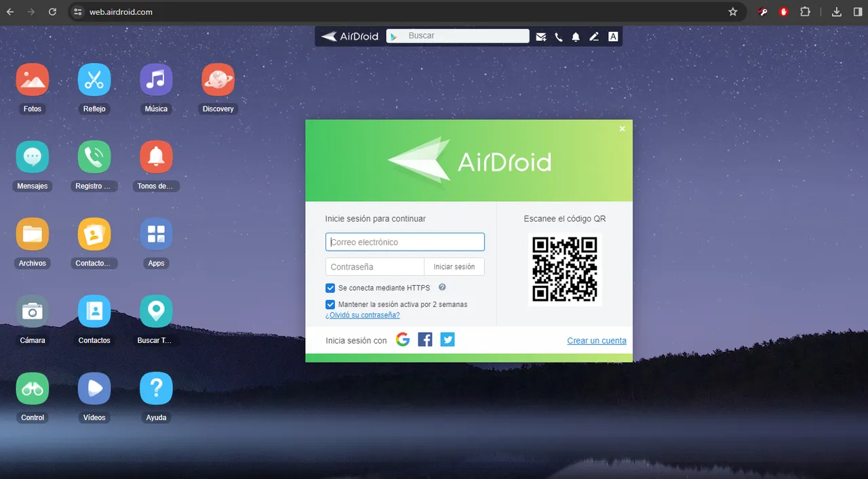Viewport: 868px width, 479px height.
Task: Click the phone call icon in AirDroid toolbar
Action: (x=559, y=37)
